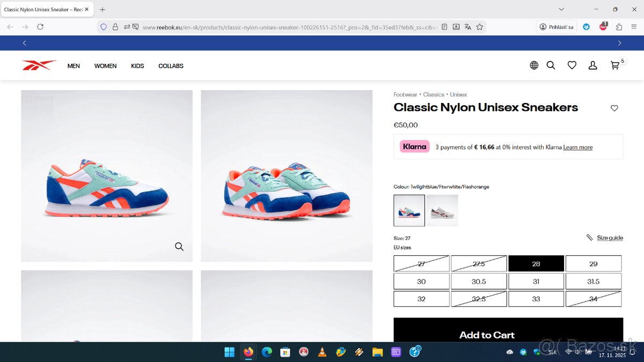The width and height of the screenshot is (644, 362).
Task: Open the shopping cart with 5 items
Action: point(614,65)
